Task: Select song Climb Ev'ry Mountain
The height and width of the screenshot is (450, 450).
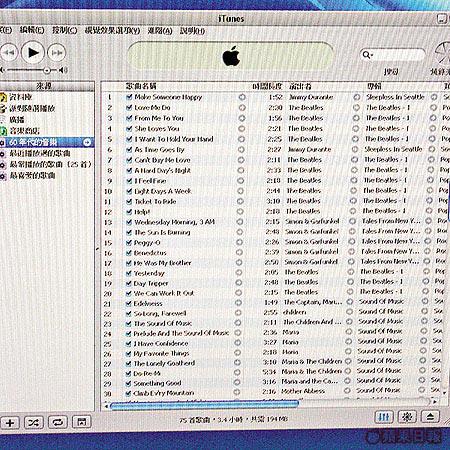Action: 163,393
